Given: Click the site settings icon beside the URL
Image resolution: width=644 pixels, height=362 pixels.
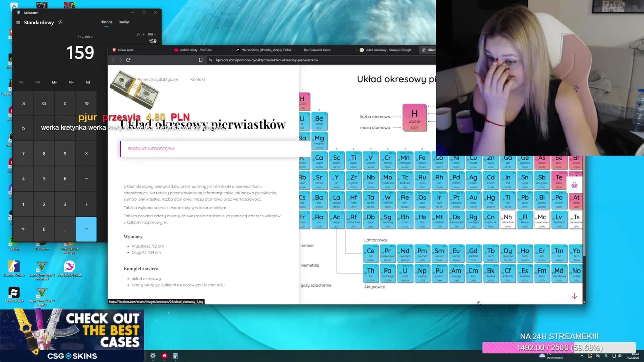Looking at the screenshot, I should [x=210, y=60].
